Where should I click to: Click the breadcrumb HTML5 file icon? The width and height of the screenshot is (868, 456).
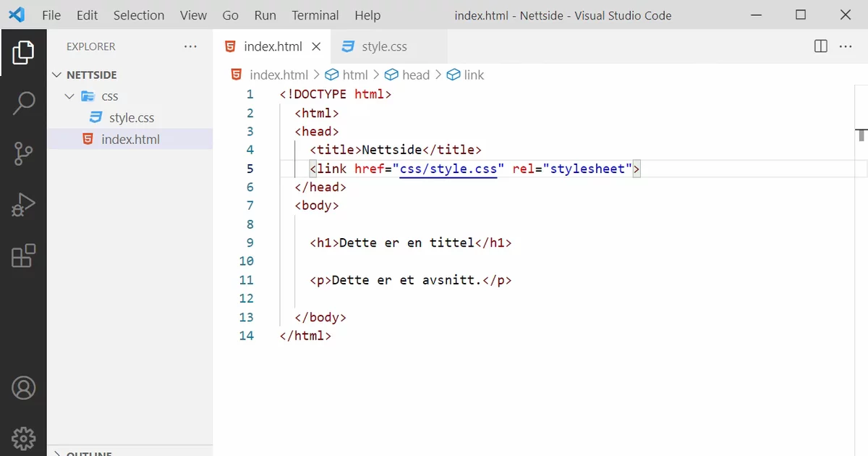236,75
